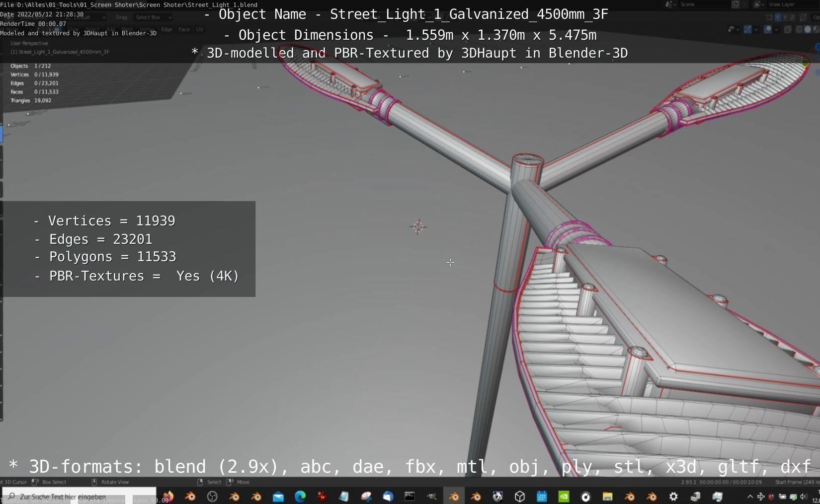Screen dimensions: 820x504
Task: Click 'User Perspective' viewport label
Action: (x=29, y=44)
